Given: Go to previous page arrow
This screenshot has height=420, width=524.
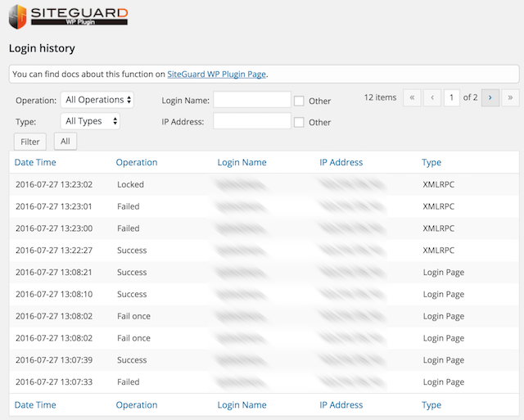Looking at the screenshot, I should pos(432,97).
